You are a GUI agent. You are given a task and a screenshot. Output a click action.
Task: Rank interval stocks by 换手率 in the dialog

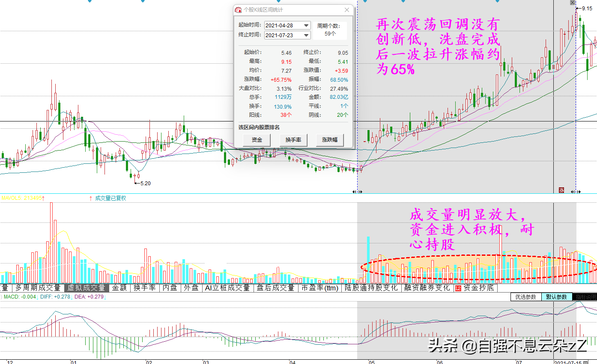coord(293,140)
